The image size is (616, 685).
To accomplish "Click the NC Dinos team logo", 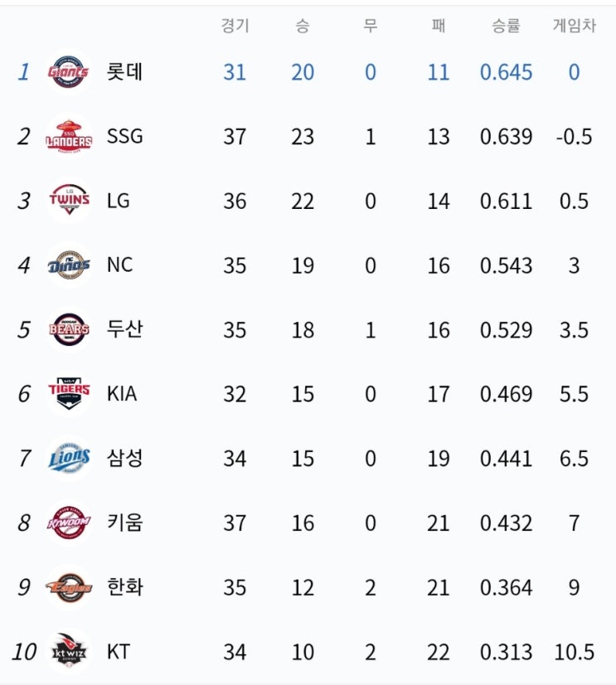I will pyautogui.click(x=69, y=265).
